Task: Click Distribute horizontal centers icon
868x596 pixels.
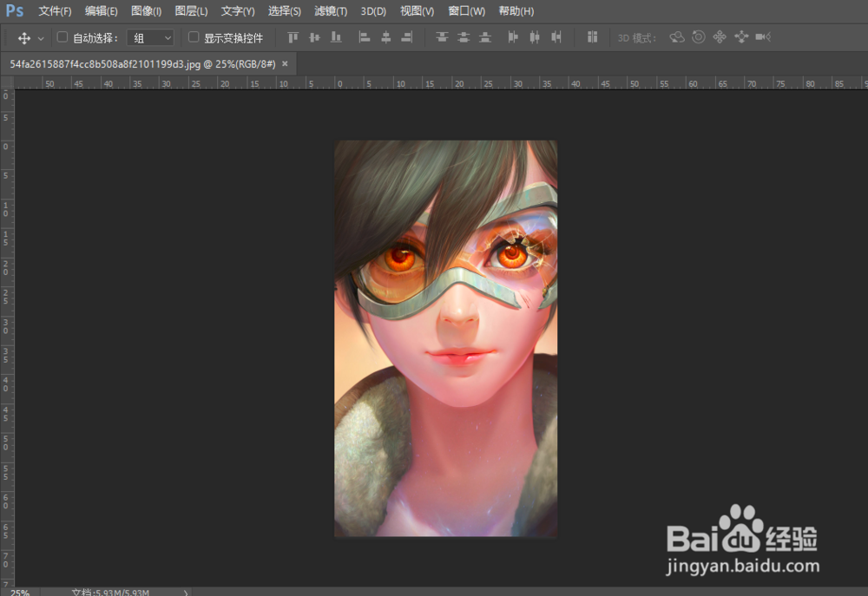Action: pos(534,37)
